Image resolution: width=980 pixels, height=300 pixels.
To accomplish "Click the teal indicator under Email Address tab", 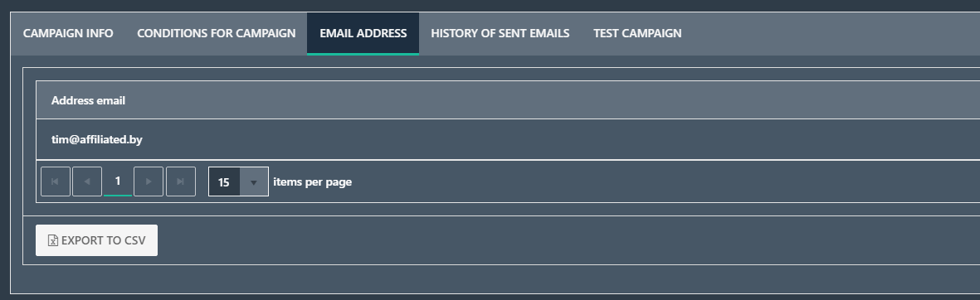I will point(363,54).
